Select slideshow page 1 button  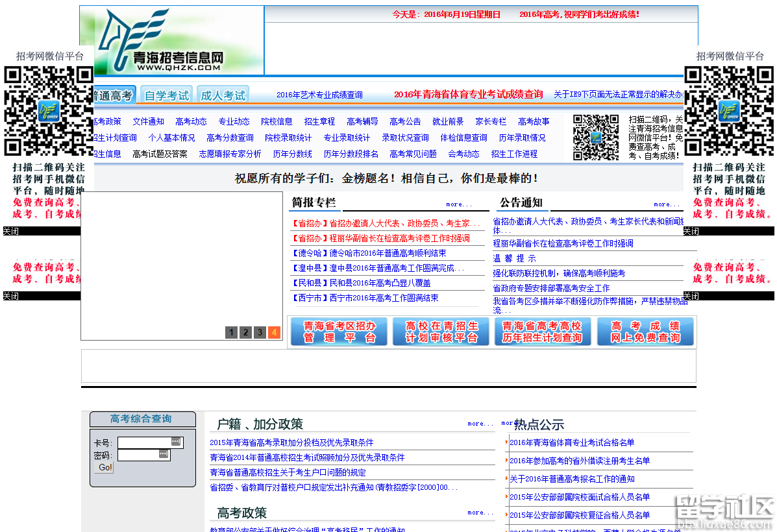[231, 332]
